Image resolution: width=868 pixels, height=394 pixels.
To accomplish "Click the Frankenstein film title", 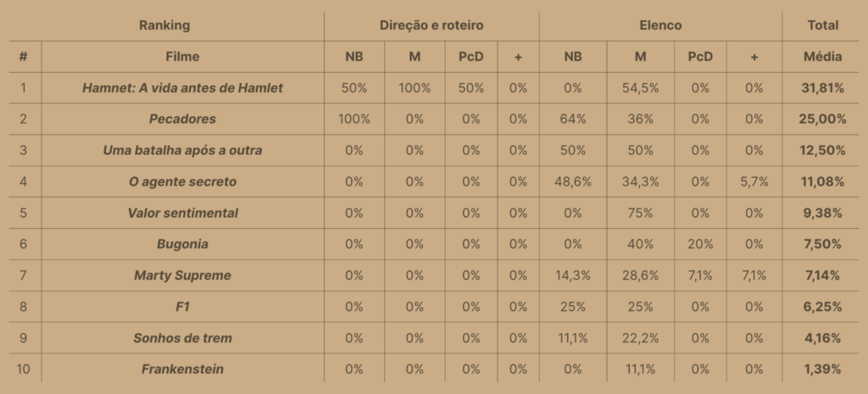I will [x=182, y=369].
